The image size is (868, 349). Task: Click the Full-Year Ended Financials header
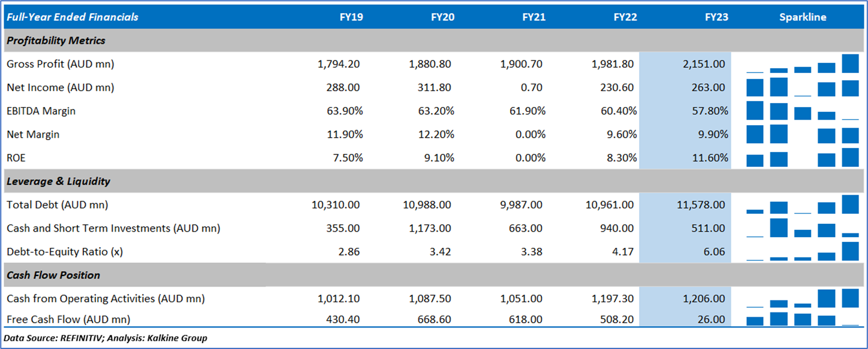(x=71, y=17)
